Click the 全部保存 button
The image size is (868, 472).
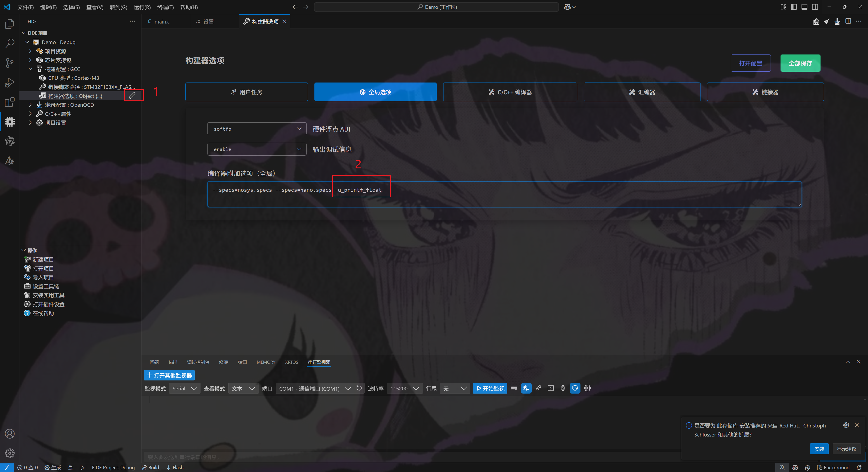coord(800,63)
